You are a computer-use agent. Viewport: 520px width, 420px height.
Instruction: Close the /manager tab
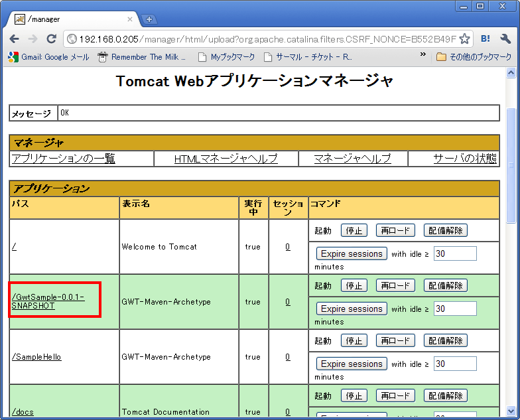point(130,19)
